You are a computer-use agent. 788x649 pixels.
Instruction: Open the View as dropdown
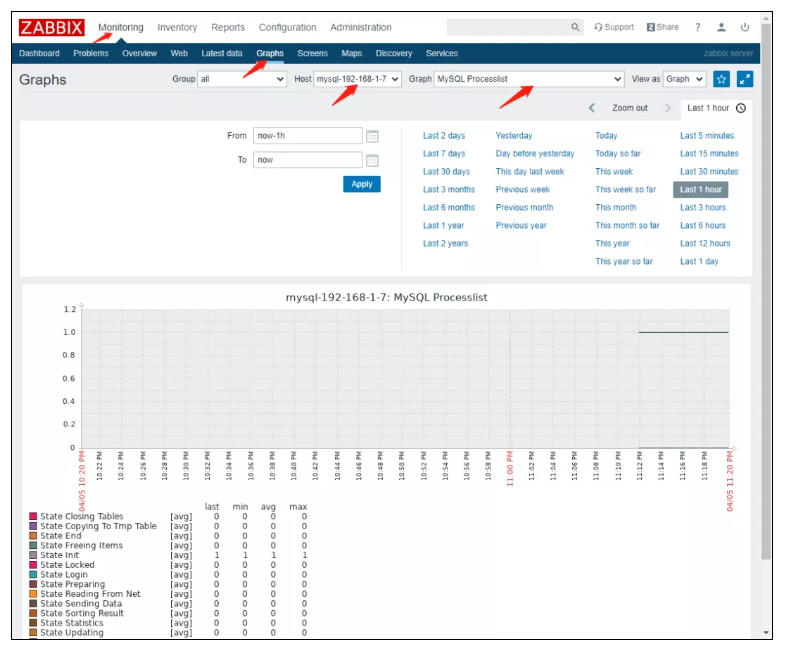[684, 79]
